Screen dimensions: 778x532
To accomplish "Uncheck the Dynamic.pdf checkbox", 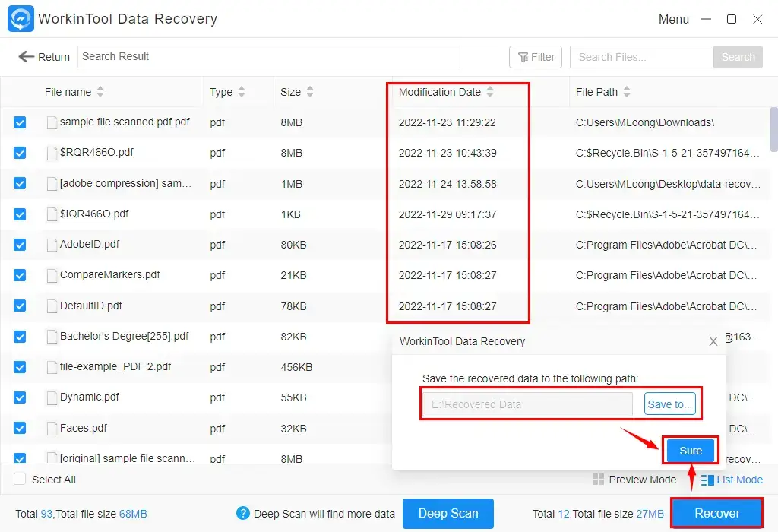I will [x=20, y=397].
